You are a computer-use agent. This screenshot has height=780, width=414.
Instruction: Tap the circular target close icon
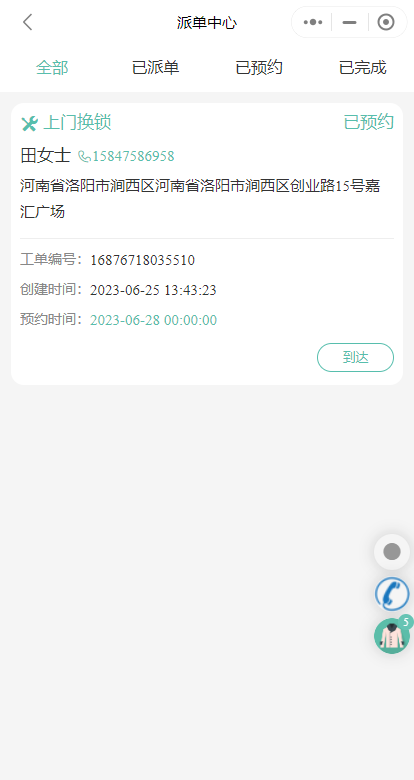click(x=386, y=22)
